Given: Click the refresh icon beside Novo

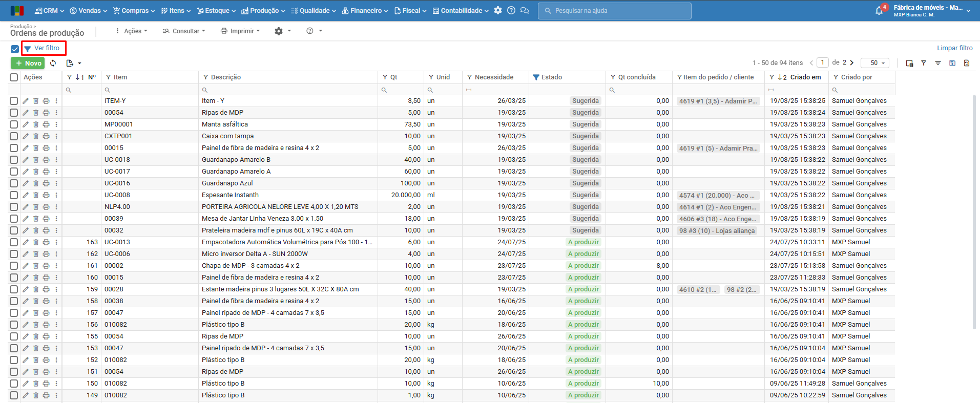Looking at the screenshot, I should pos(53,63).
